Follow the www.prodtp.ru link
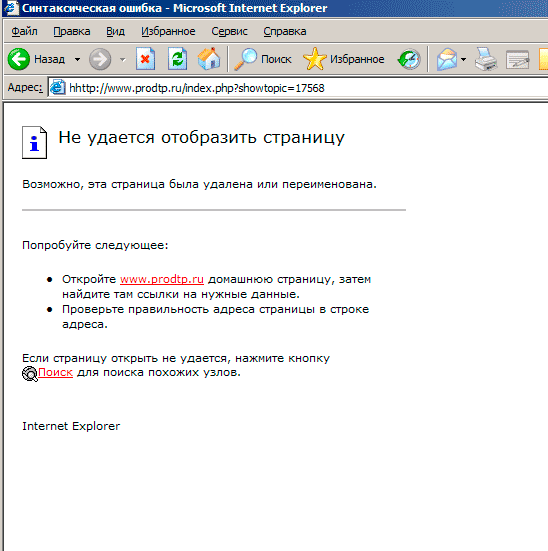 pos(162,279)
